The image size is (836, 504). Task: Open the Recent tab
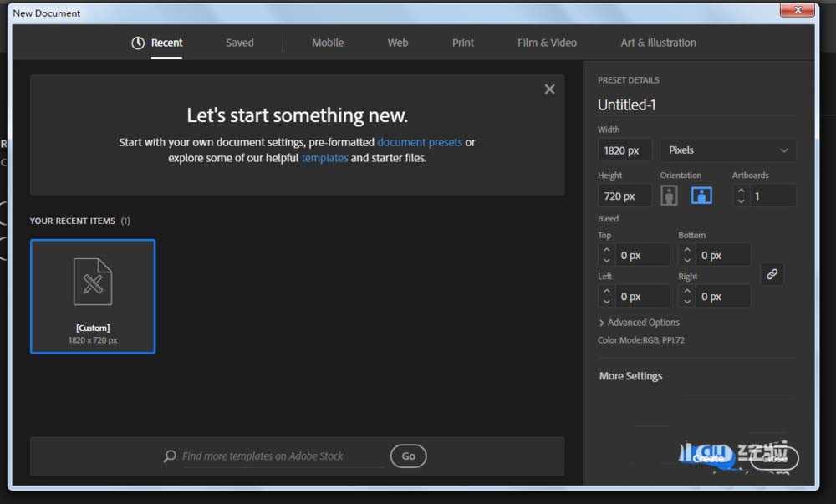[x=157, y=43]
